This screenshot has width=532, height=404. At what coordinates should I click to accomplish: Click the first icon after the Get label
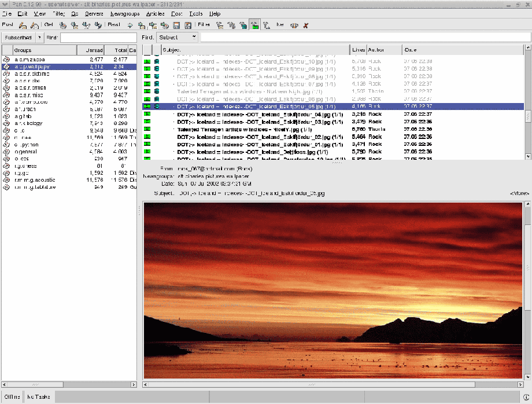coord(63,25)
